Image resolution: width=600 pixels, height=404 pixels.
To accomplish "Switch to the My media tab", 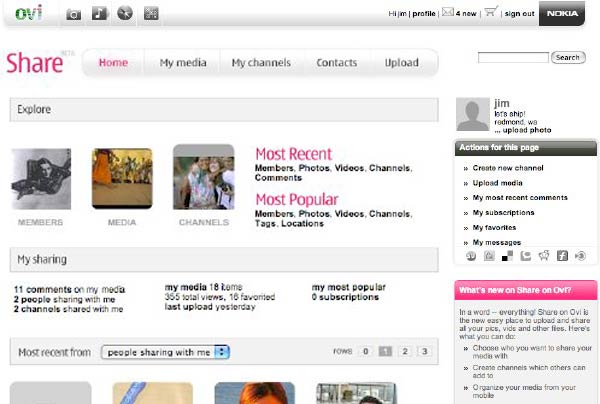I will pos(183,63).
